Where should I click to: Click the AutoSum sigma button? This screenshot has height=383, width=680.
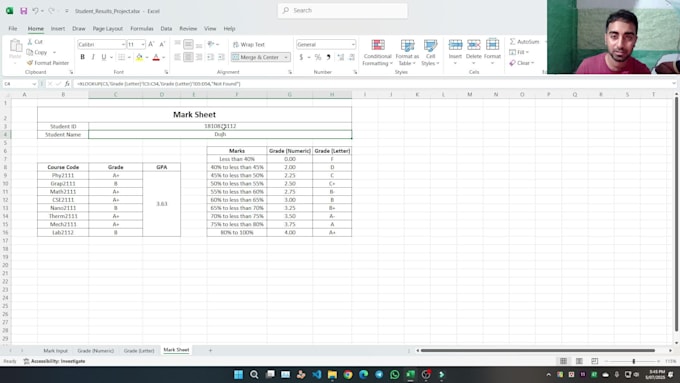[x=524, y=42]
